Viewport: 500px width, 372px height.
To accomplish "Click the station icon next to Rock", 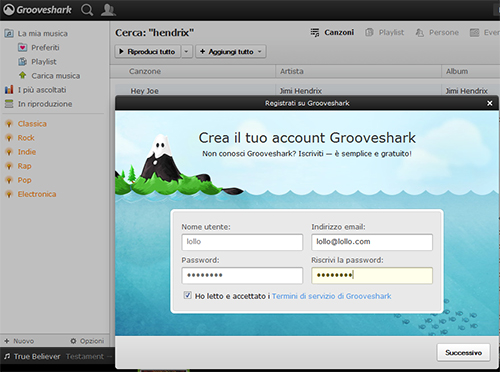I will click(x=9, y=138).
